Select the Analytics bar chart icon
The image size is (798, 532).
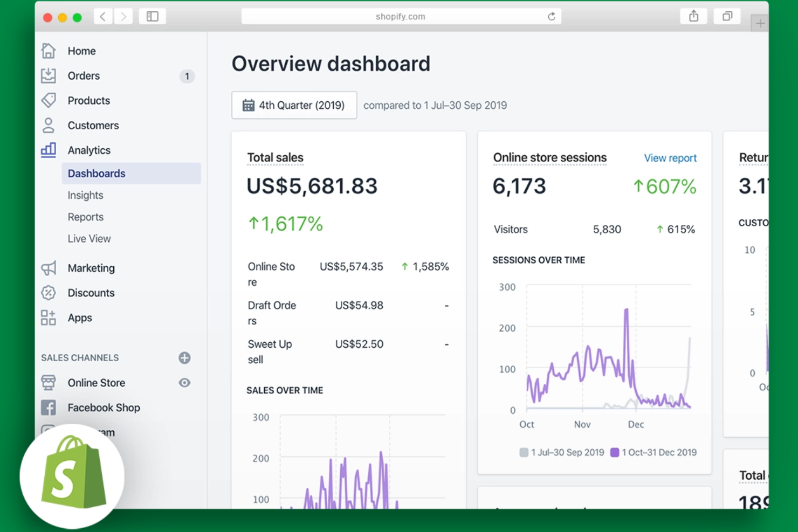[x=49, y=150]
